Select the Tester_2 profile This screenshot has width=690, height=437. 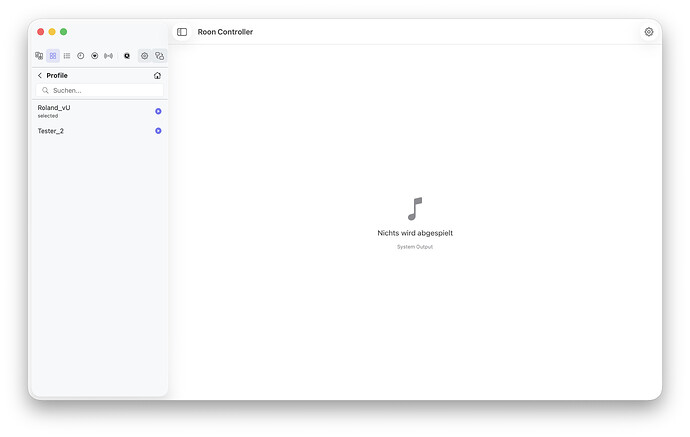coord(51,131)
